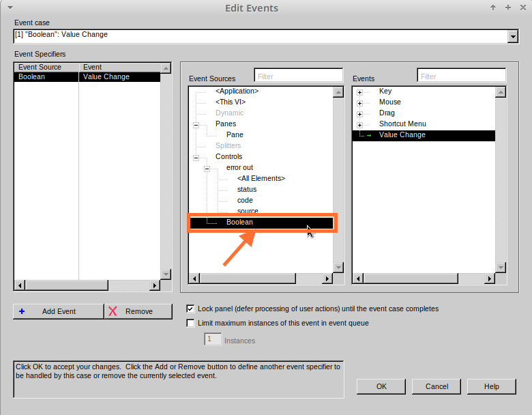Click Event Sources scroll right arrow
This screenshot has height=415, width=532.
(x=327, y=278)
